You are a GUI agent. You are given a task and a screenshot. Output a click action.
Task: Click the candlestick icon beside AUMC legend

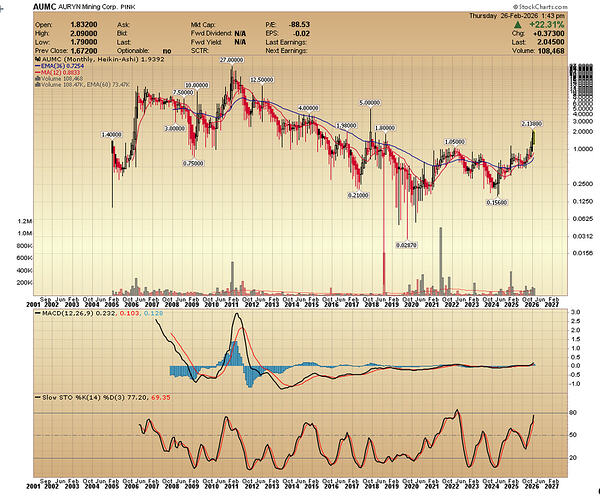[x=38, y=59]
